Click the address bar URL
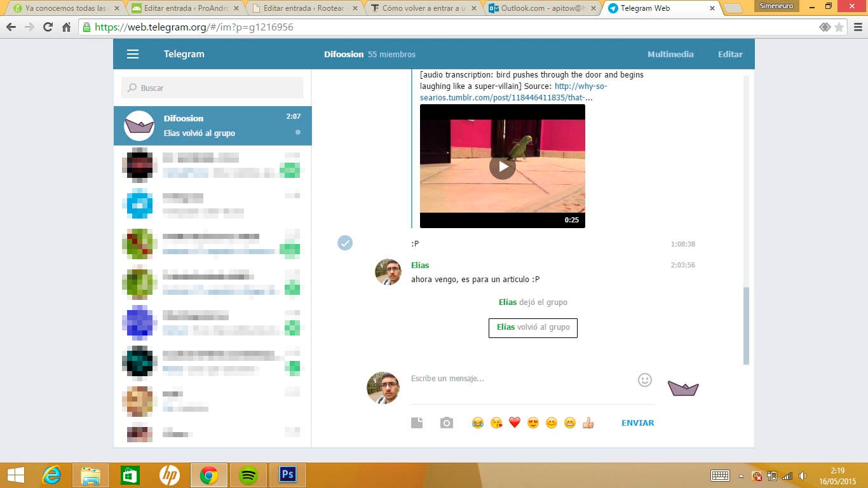The height and width of the screenshot is (488, 868). [194, 27]
